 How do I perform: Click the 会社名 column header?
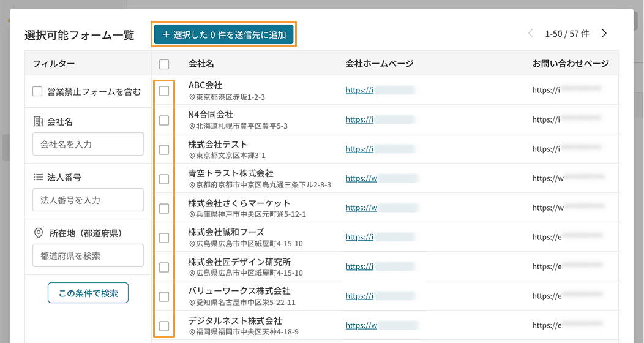pyautogui.click(x=201, y=64)
